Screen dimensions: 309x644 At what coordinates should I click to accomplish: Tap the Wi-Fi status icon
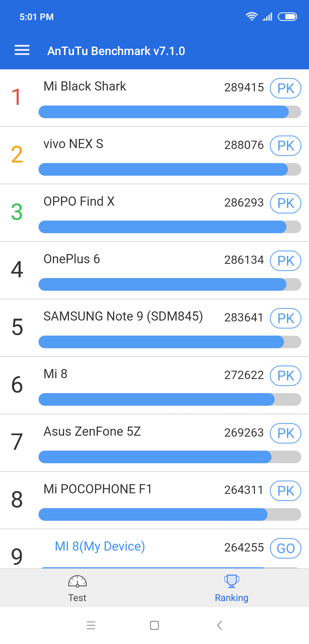(x=251, y=17)
